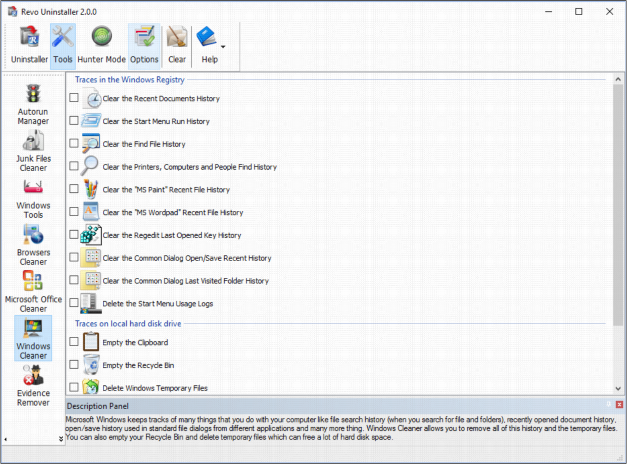Click the magnifier-window icon for Find File History
627x464 pixels.
click(x=91, y=143)
